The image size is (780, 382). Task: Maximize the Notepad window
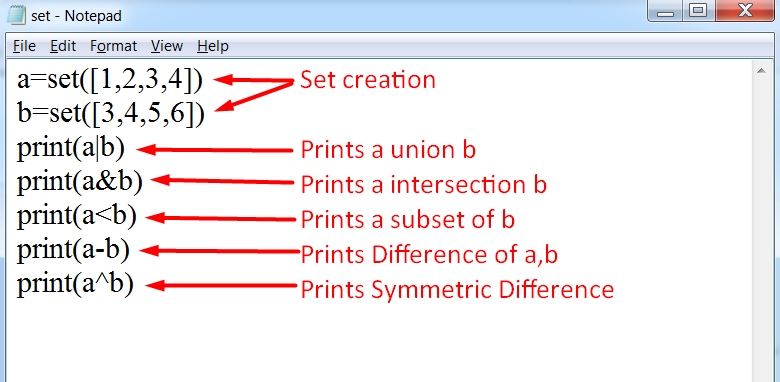[x=699, y=12]
